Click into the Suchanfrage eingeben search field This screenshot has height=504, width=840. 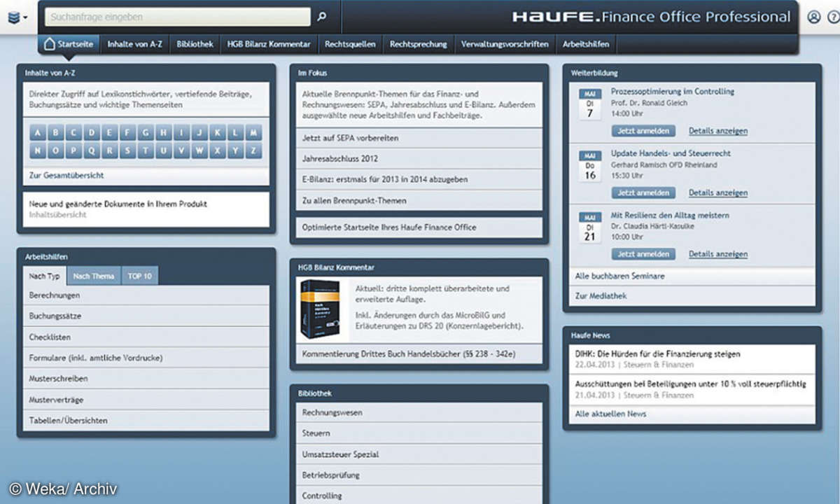point(178,17)
